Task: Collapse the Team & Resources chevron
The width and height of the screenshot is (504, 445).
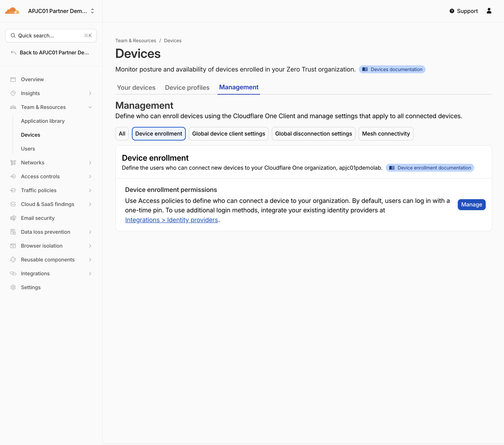Action: (90, 107)
